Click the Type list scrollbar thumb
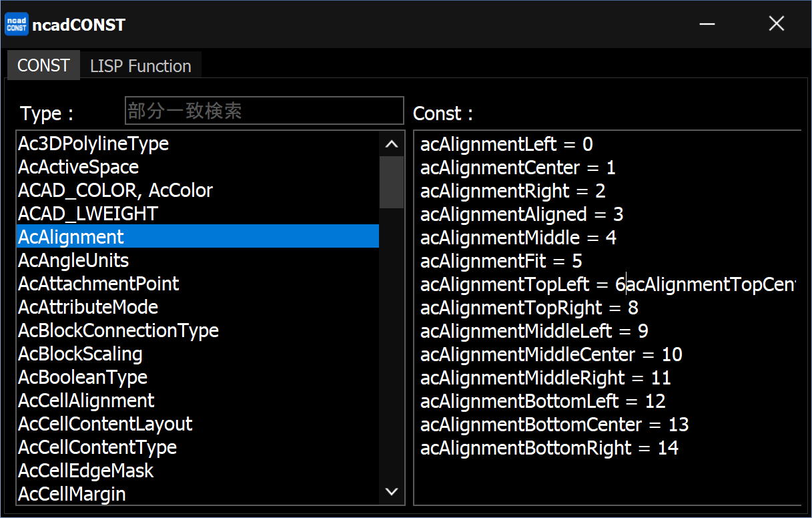The height and width of the screenshot is (518, 812). pos(392,182)
